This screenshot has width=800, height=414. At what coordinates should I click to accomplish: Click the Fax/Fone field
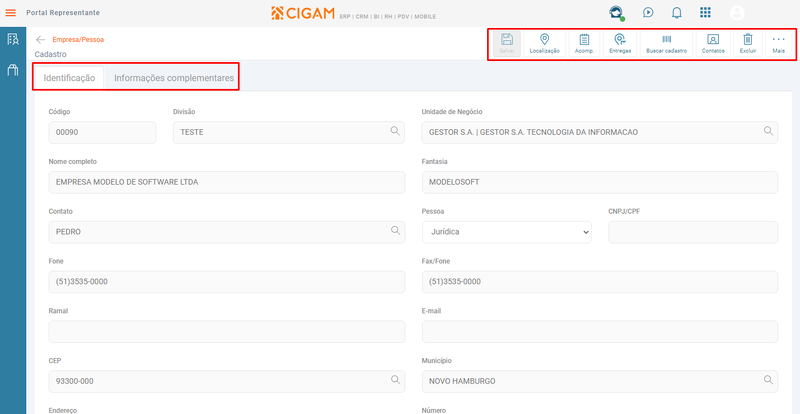pyautogui.click(x=599, y=282)
